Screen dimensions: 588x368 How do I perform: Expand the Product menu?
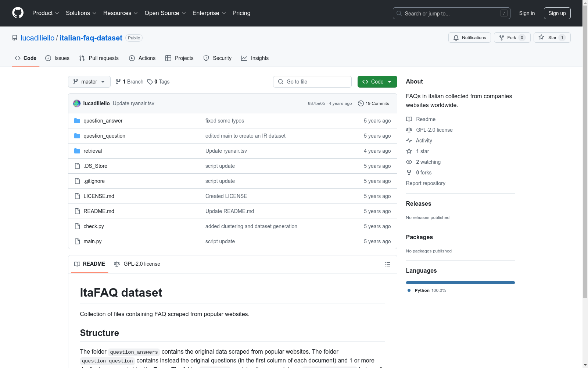click(46, 13)
